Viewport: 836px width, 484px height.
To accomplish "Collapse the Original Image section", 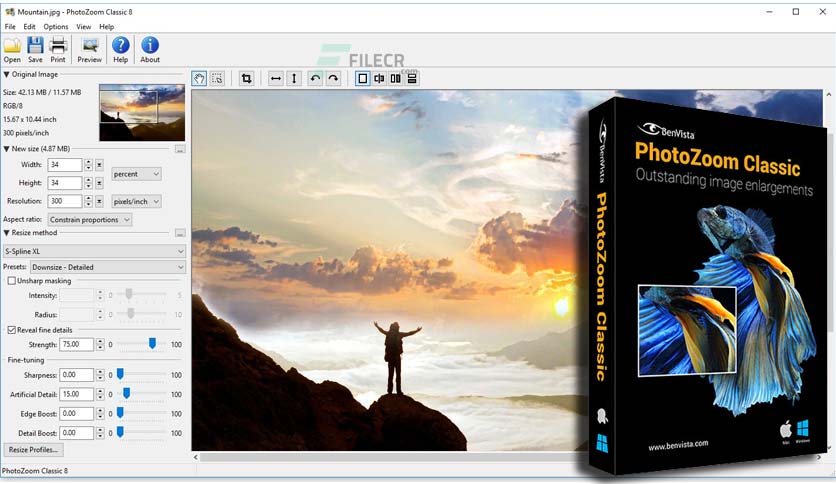I will pyautogui.click(x=6, y=75).
